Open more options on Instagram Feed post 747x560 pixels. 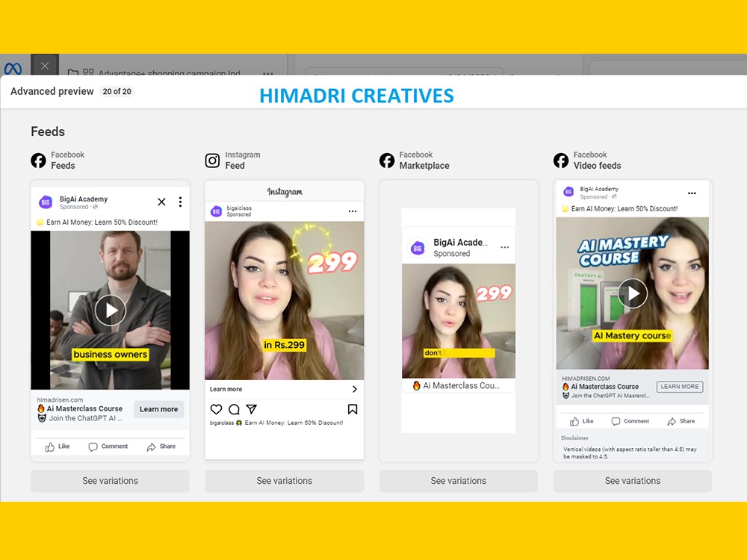pos(353,211)
